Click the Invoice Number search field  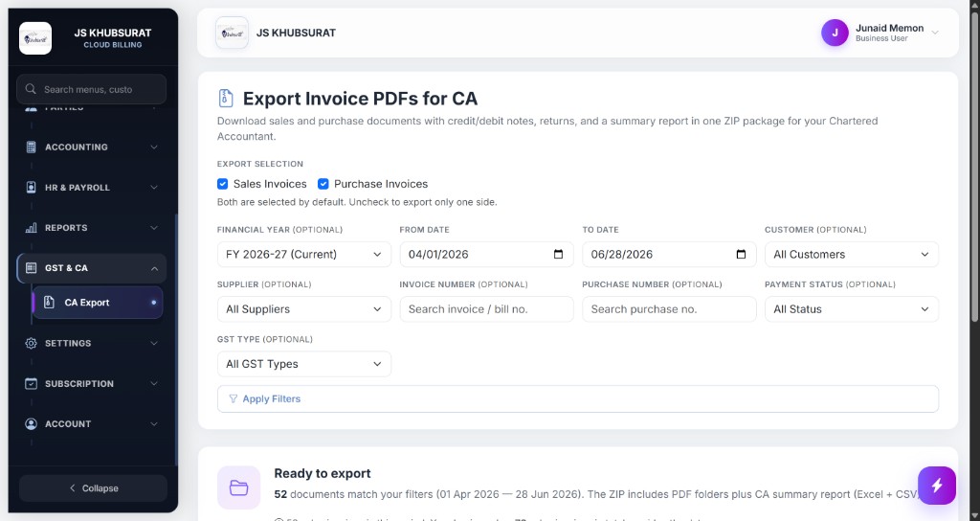(486, 309)
